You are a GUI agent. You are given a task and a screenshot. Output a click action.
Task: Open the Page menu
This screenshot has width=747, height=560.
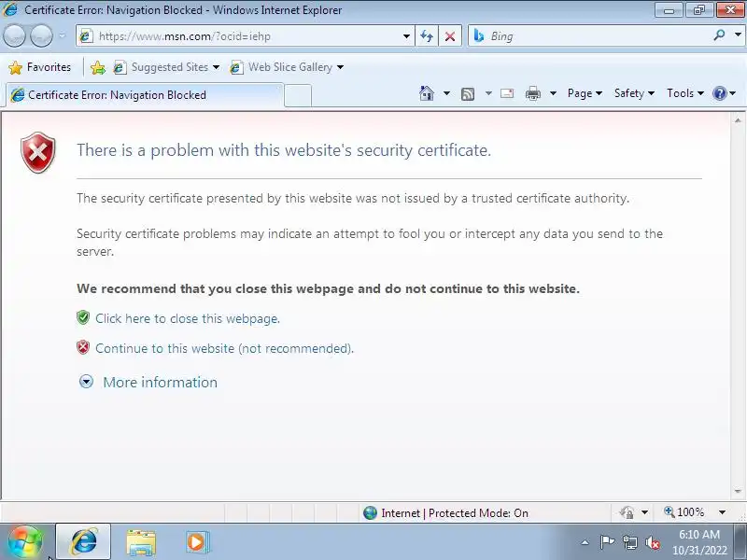click(x=585, y=93)
